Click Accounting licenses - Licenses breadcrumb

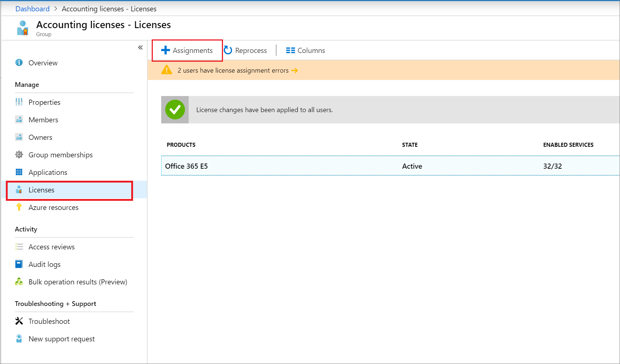pyautogui.click(x=109, y=9)
